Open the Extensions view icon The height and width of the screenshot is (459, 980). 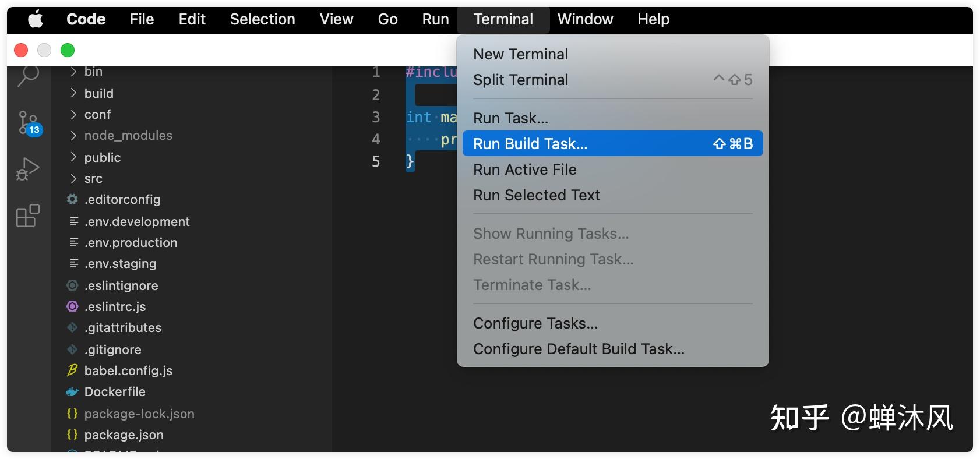tap(28, 216)
